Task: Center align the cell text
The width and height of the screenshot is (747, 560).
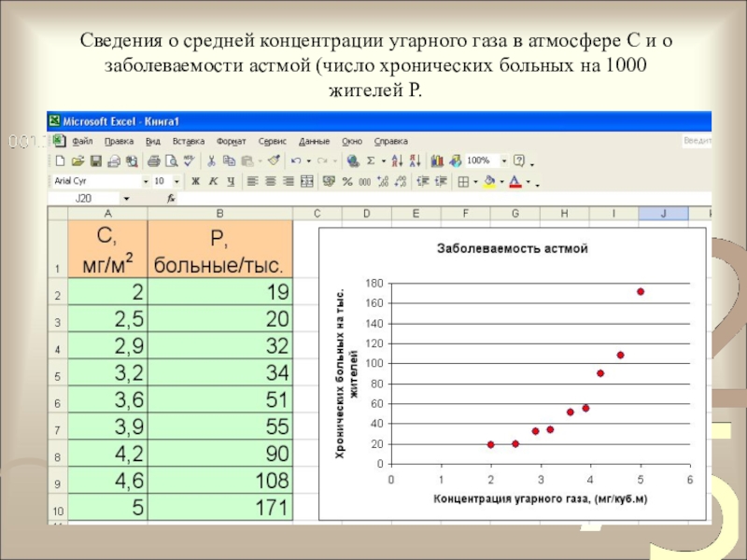Action: (270, 181)
